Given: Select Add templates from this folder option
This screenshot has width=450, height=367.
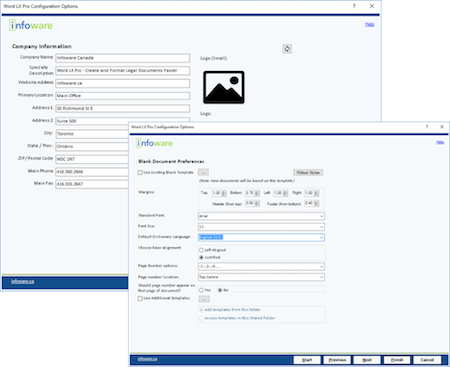Looking at the screenshot, I should tap(201, 310).
